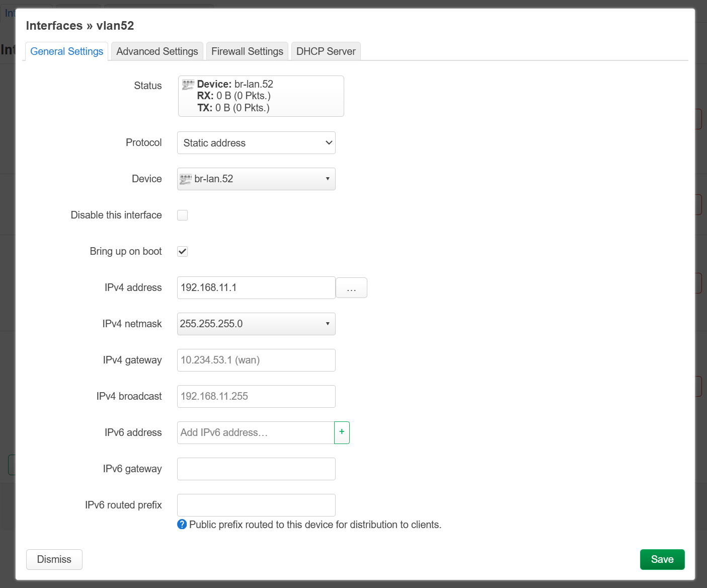Viewport: 707px width, 588px height.
Task: Switch to the General Settings tab
Action: point(66,51)
